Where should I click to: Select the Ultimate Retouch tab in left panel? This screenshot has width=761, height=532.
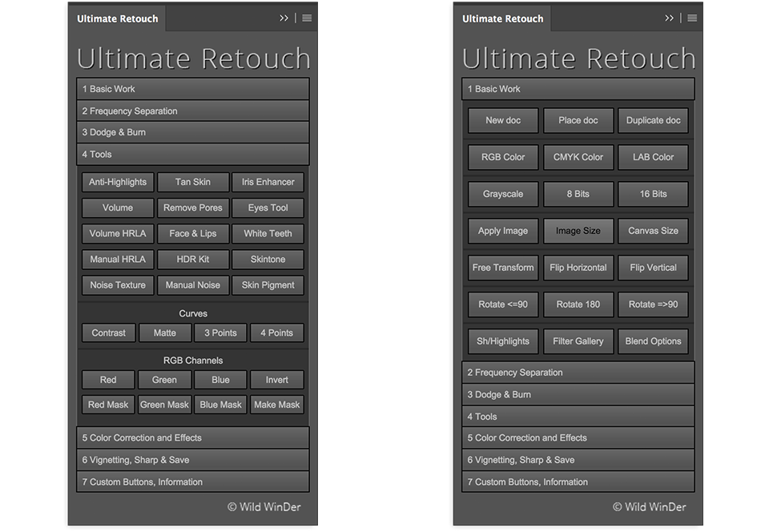pos(118,18)
